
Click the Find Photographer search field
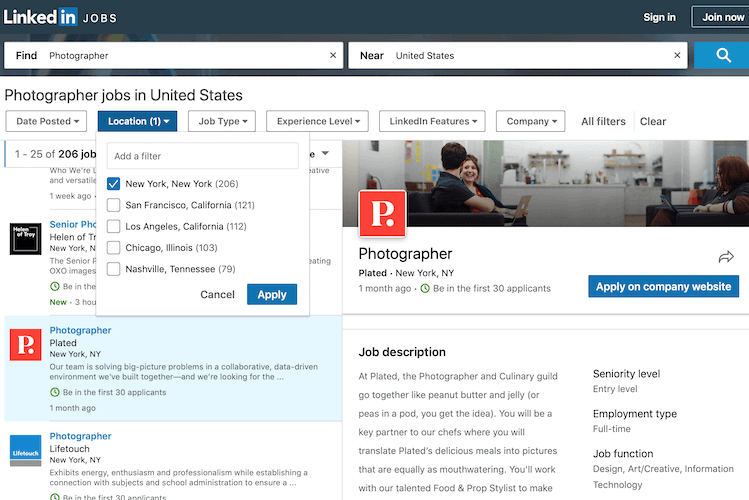(x=174, y=55)
